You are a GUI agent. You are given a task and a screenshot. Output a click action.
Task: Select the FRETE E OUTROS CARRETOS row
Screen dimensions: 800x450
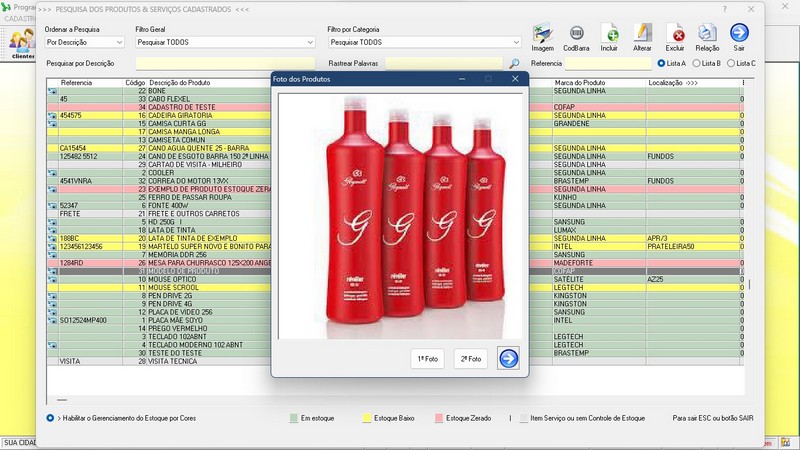pyautogui.click(x=395, y=214)
